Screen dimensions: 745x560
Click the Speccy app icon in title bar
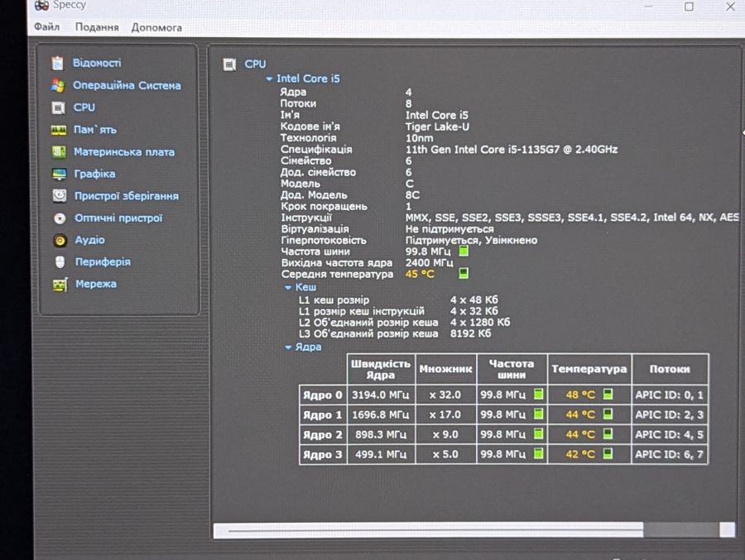pos(42,5)
